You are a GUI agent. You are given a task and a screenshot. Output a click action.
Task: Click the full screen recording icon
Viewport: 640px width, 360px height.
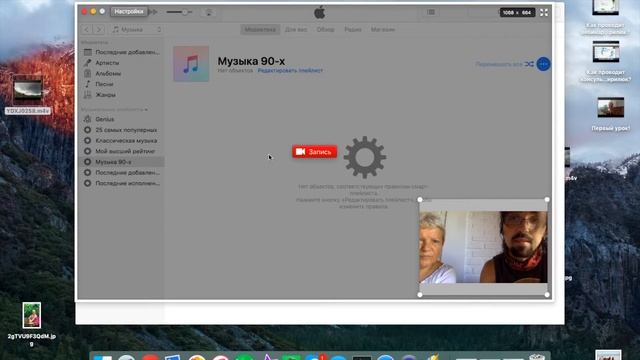(x=544, y=13)
